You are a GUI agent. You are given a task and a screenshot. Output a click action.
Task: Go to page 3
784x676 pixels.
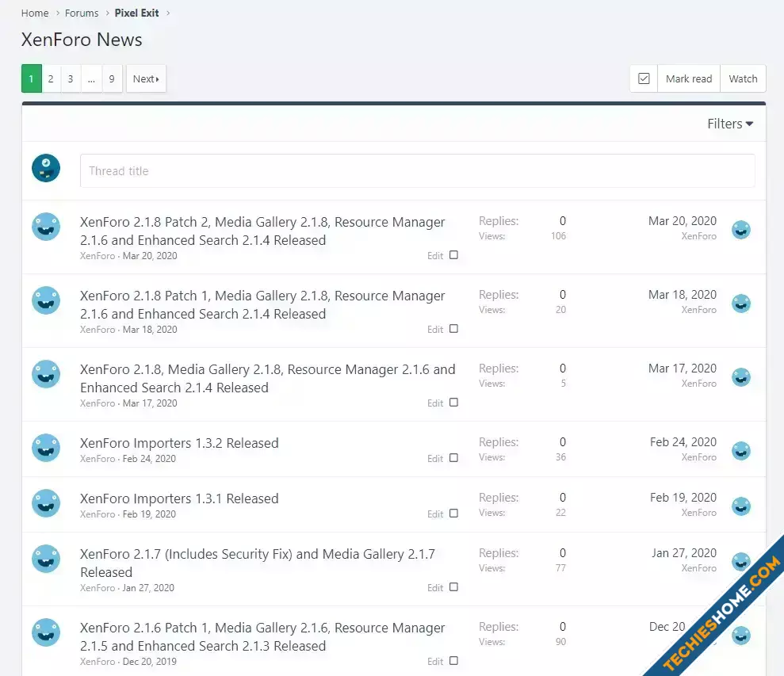(71, 78)
